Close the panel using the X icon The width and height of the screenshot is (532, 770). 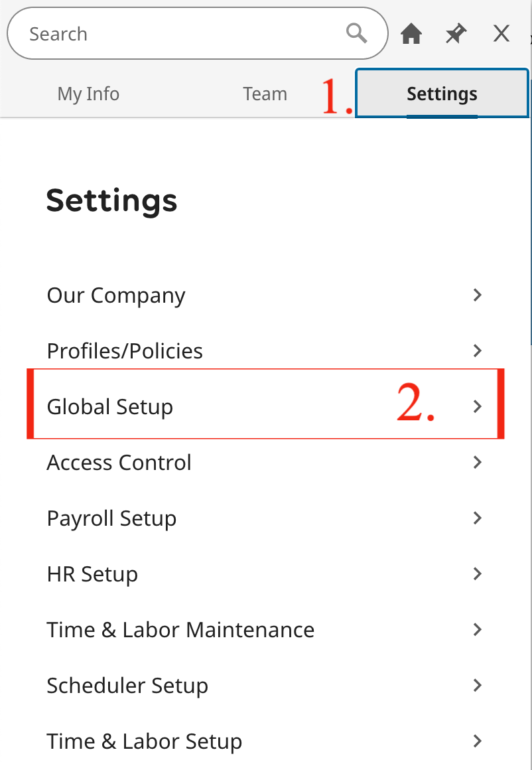coord(501,33)
